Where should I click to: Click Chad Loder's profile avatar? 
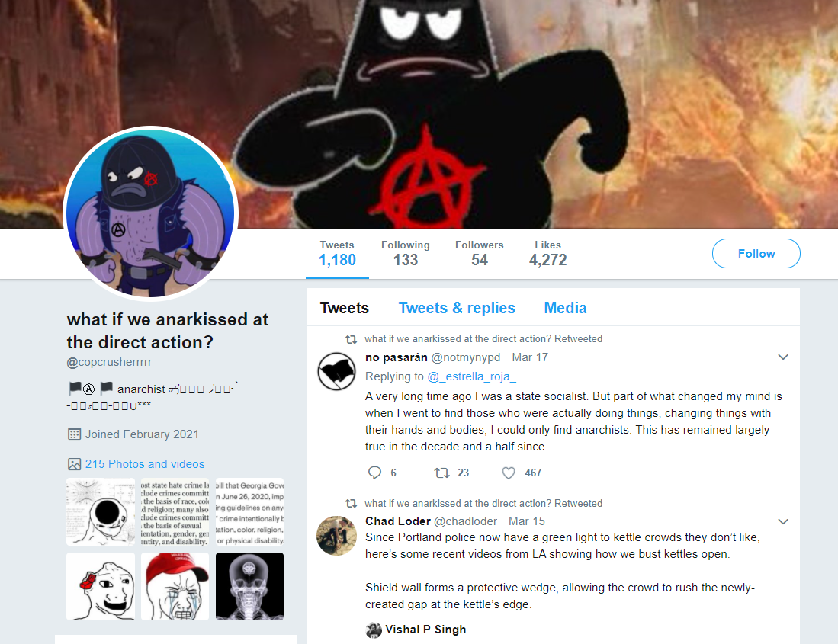[x=337, y=536]
